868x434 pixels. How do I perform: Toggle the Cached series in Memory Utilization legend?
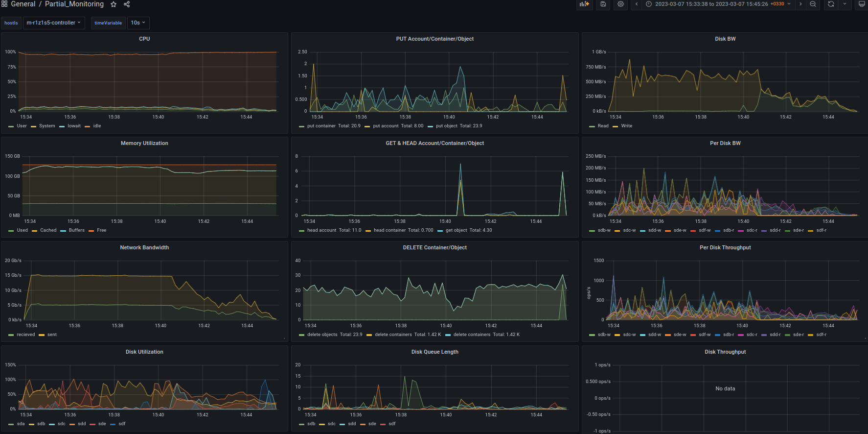(48, 230)
